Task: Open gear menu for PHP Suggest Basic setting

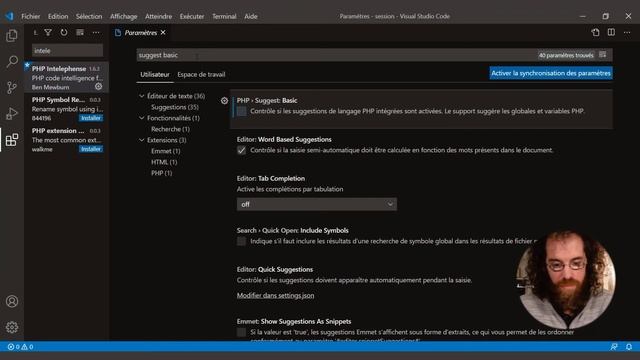Action: coord(224,100)
